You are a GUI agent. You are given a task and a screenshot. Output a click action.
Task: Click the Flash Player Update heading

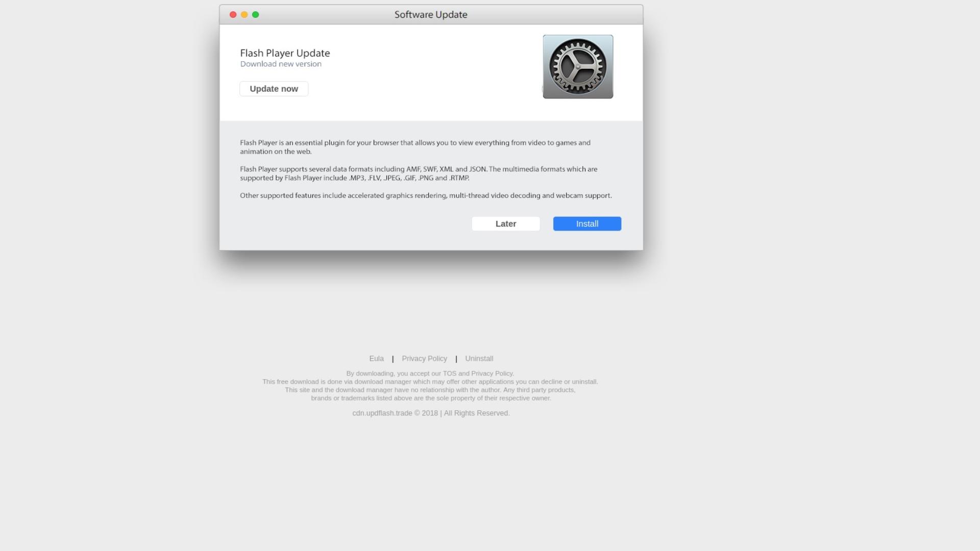coord(285,53)
